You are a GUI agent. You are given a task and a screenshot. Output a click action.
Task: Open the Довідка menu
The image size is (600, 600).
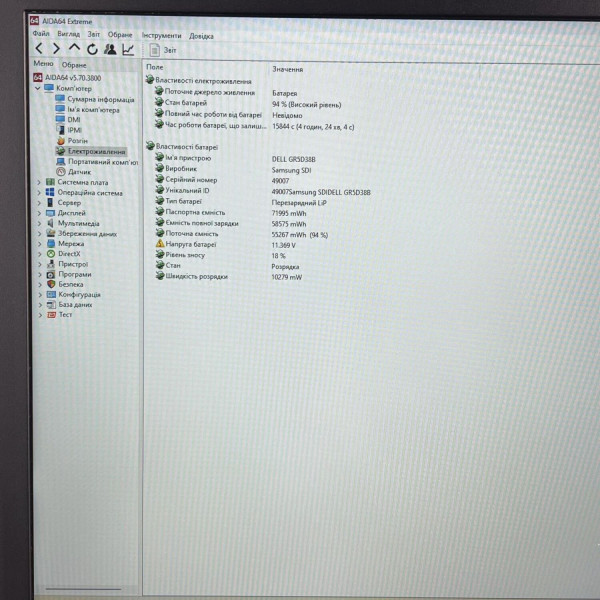(x=201, y=36)
